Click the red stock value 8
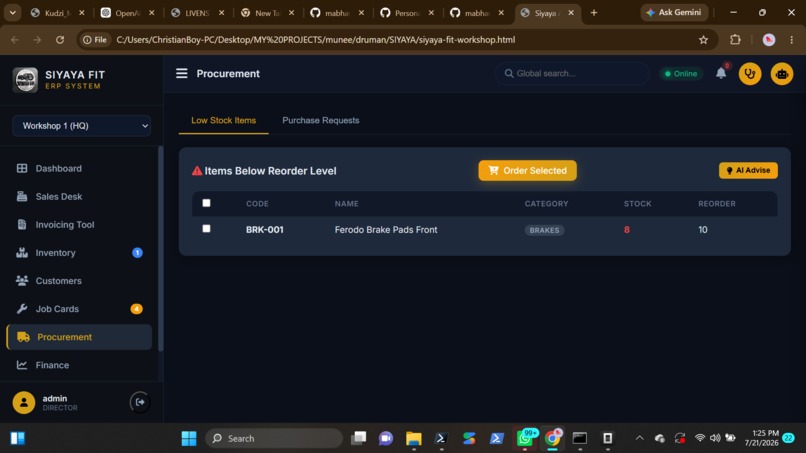Image resolution: width=806 pixels, height=453 pixels. [627, 229]
